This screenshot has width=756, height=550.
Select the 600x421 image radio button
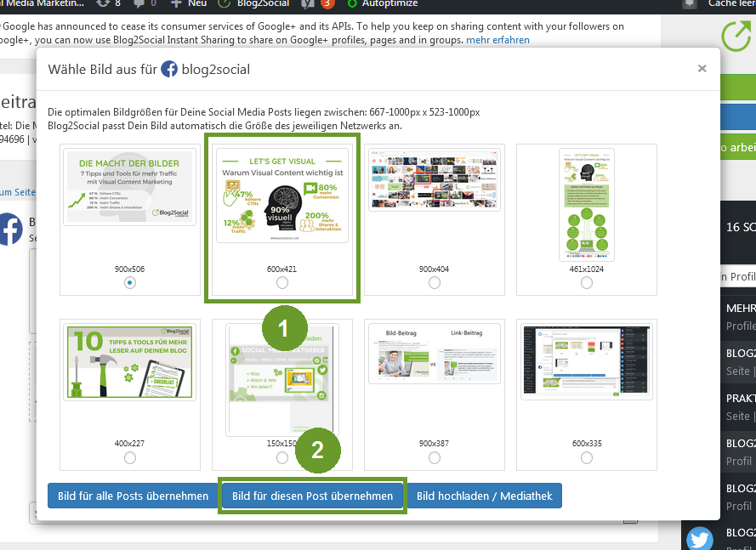point(282,282)
